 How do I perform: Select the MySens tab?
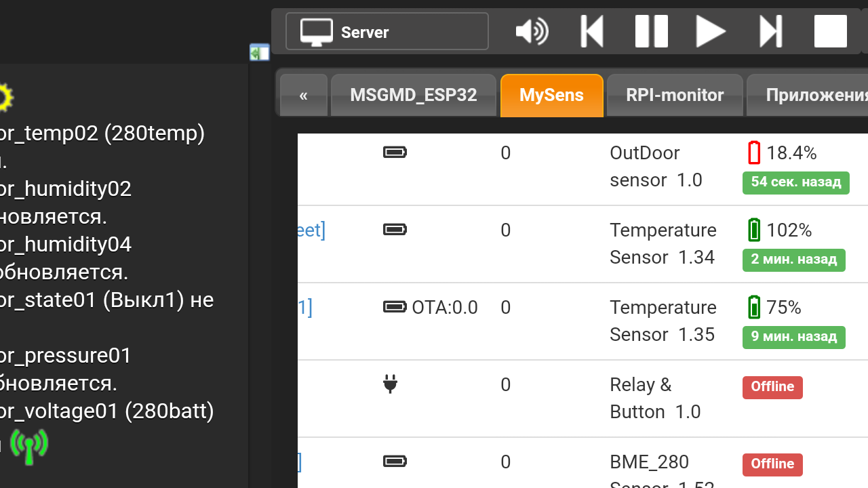coord(551,96)
